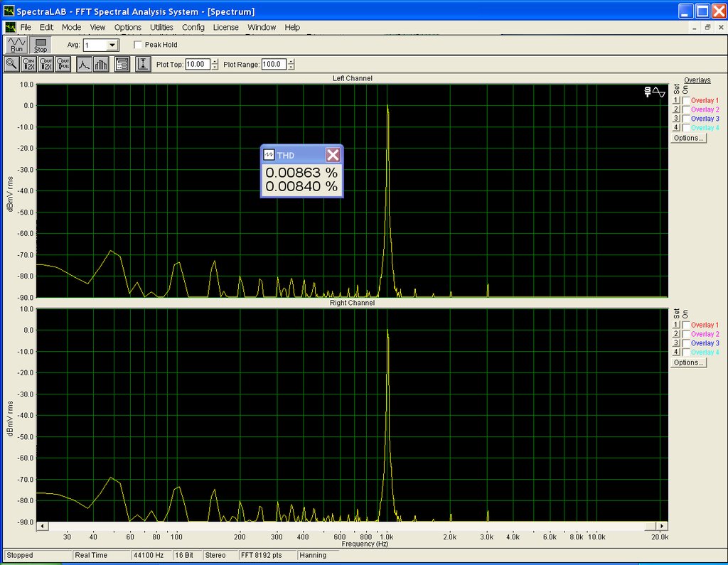Switch to bar graph display style

[x=101, y=64]
